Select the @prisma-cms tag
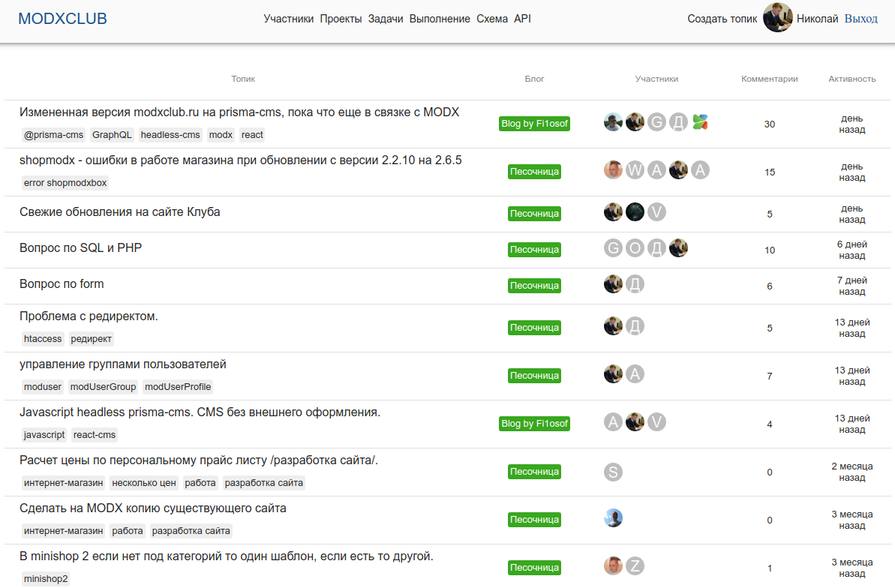 54,135
